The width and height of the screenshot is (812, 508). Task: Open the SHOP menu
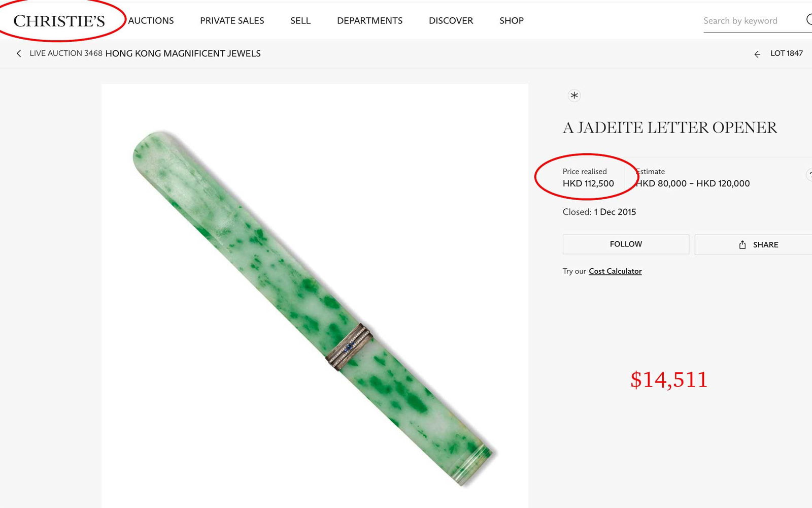click(x=511, y=20)
